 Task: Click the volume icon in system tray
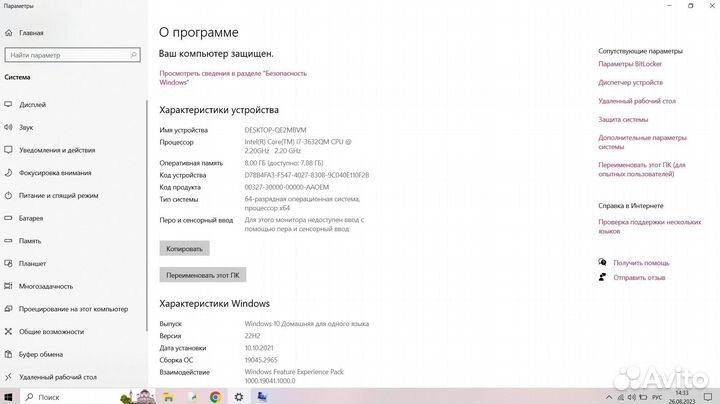pyautogui.click(x=632, y=397)
